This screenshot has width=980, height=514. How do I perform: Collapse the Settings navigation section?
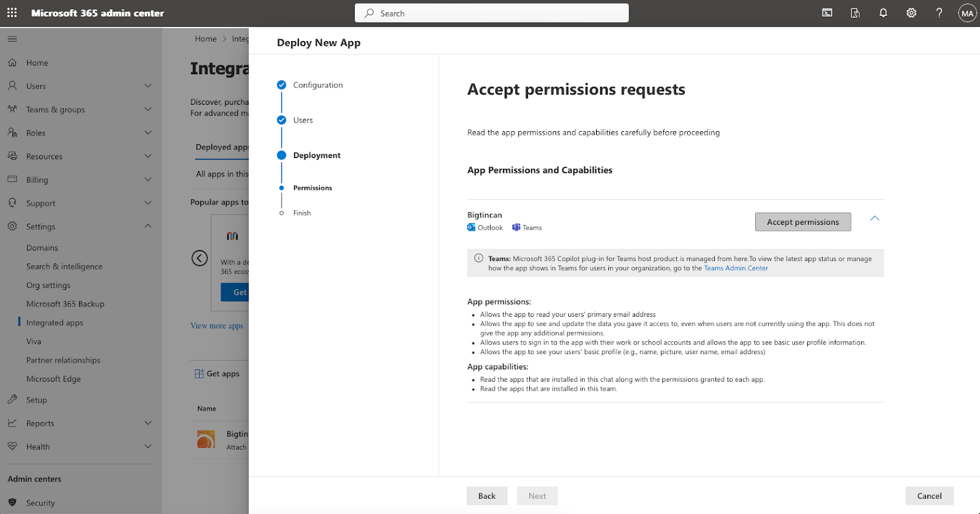click(x=148, y=227)
